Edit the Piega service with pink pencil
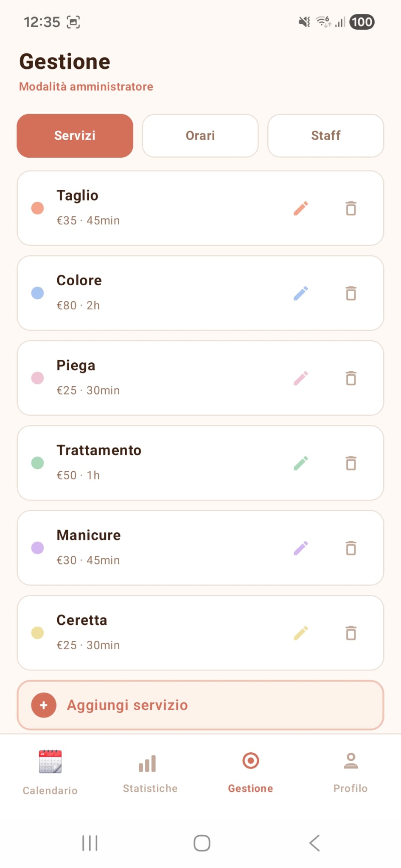Image resolution: width=401 pixels, height=868 pixels. tap(301, 378)
